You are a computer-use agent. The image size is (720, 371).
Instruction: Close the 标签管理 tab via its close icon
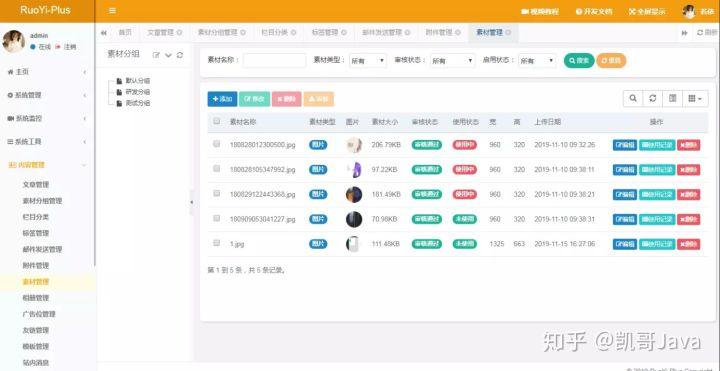pyautogui.click(x=344, y=33)
